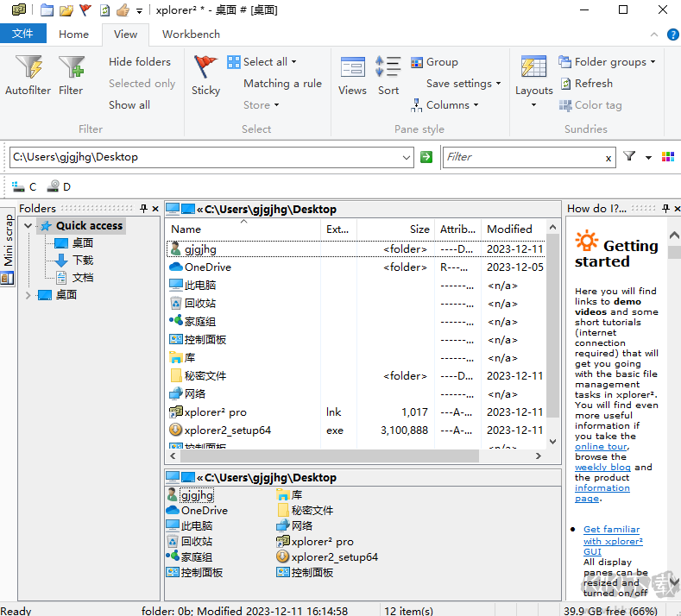
Task: Open the online tour link
Action: click(600, 447)
